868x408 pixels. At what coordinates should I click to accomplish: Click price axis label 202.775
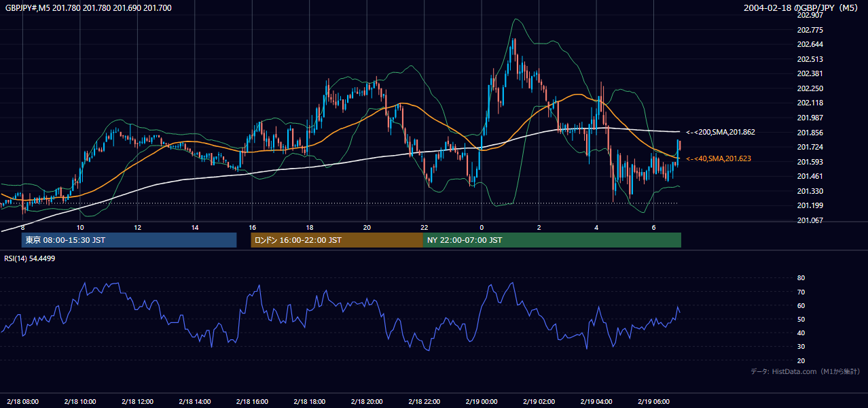click(810, 30)
